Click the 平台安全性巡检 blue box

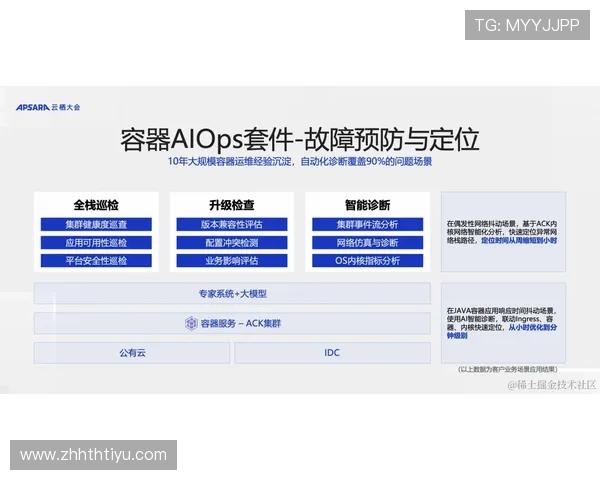(96, 261)
